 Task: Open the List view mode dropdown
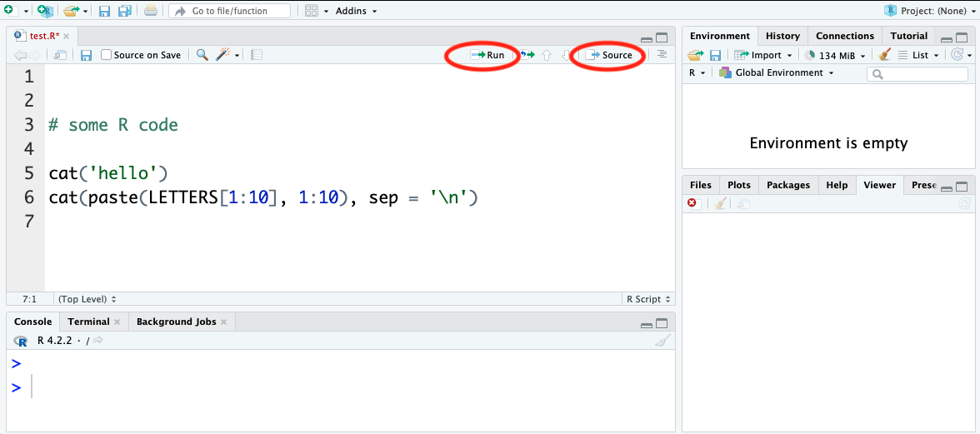(x=918, y=55)
